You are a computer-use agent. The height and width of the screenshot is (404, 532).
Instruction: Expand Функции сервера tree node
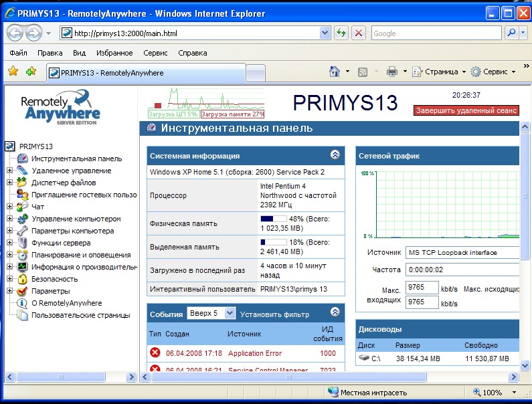click(9, 243)
